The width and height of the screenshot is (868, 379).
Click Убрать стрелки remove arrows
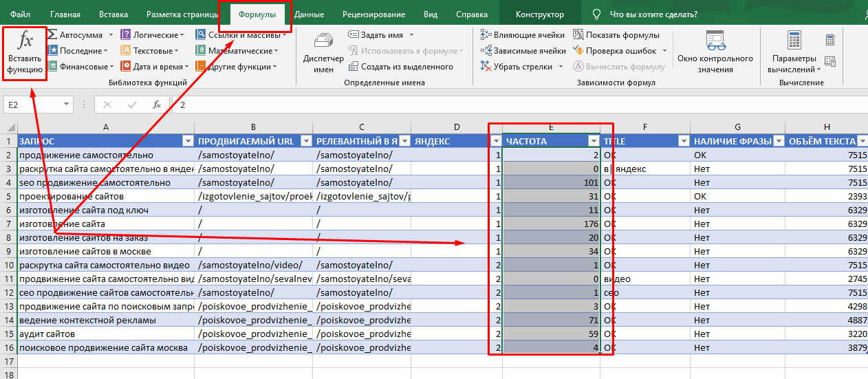[x=517, y=67]
